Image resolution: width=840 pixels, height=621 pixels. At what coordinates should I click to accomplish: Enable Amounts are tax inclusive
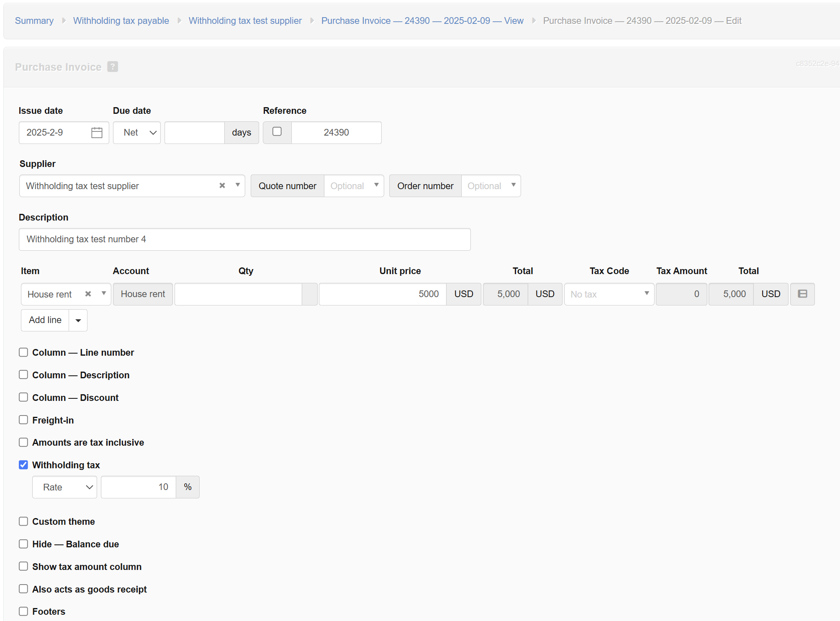(x=23, y=442)
